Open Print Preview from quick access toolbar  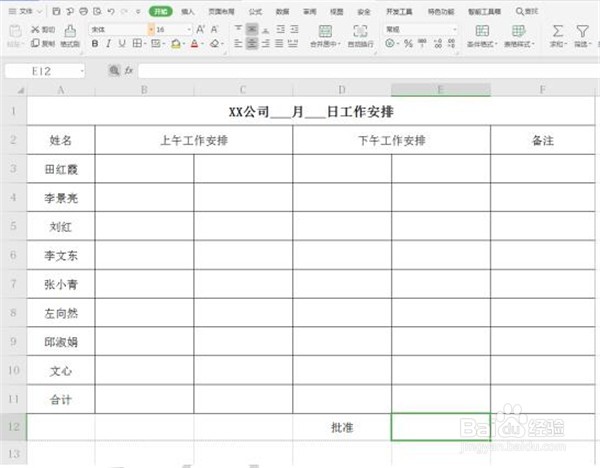97,11
